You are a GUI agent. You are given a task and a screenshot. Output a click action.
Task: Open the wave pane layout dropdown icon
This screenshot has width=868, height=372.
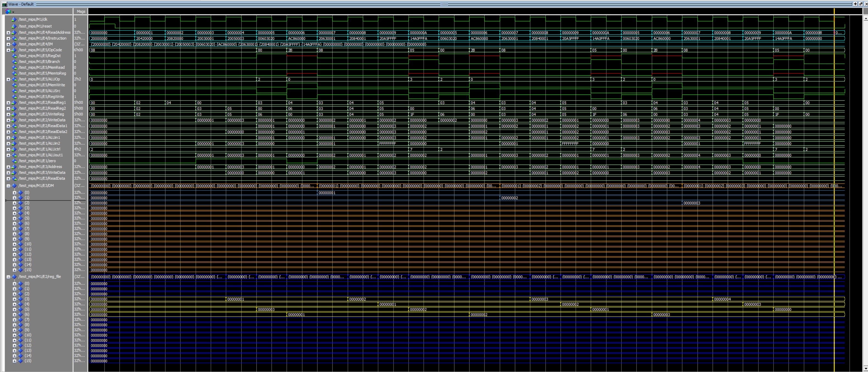point(9,12)
